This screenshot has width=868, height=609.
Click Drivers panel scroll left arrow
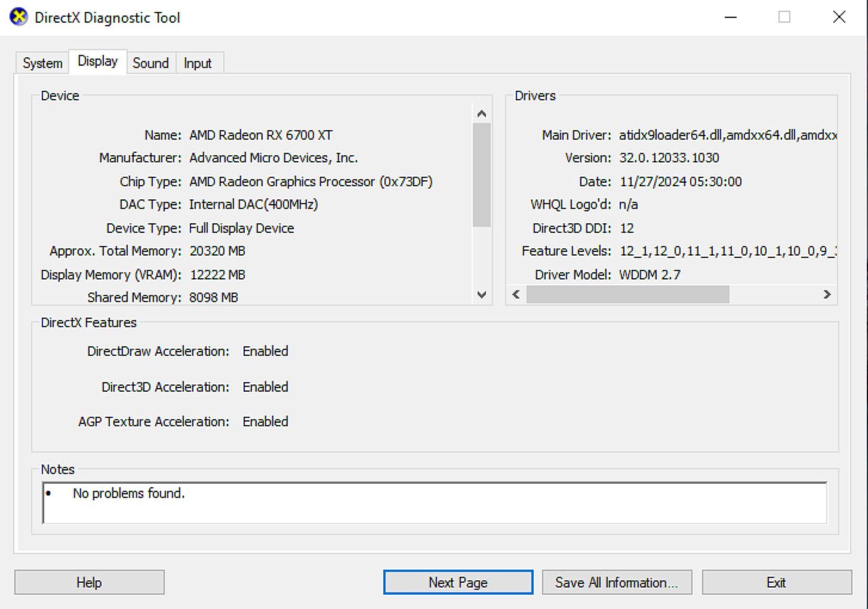click(x=516, y=294)
